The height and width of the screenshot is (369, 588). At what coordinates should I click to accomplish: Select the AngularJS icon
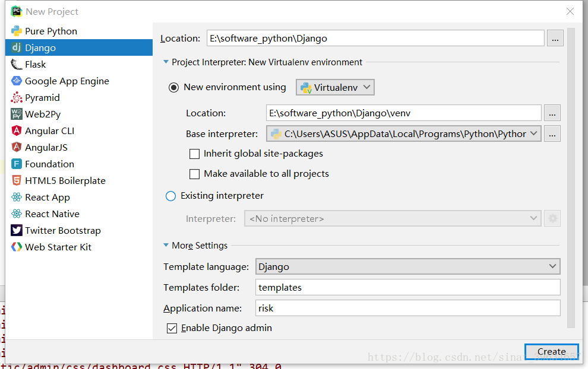pos(17,147)
